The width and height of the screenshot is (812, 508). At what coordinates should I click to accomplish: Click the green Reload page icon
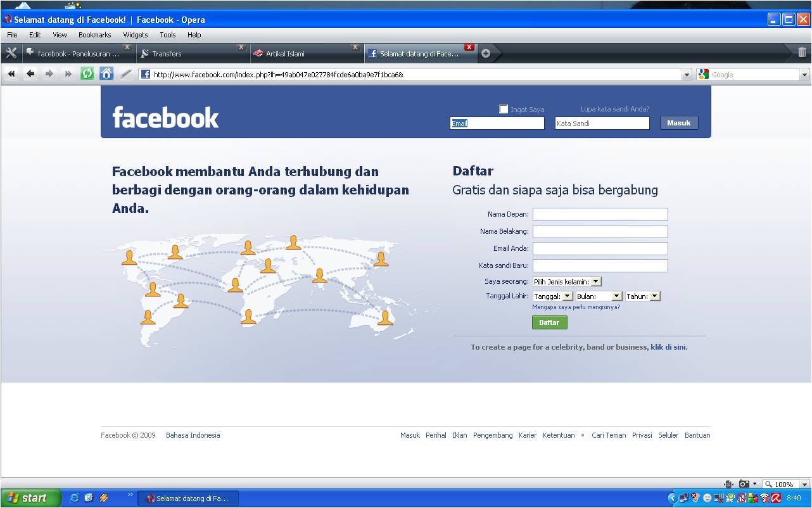point(87,74)
